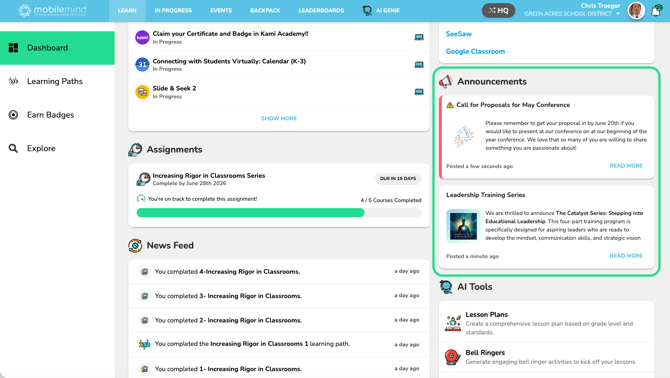Click the warning icon on Call for Proposals

pos(450,105)
